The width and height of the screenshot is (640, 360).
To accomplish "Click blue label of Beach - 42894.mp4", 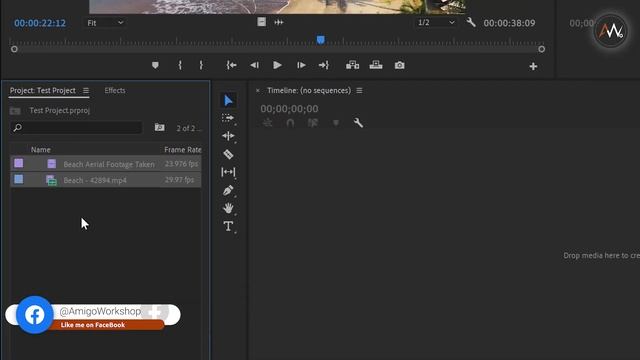I will point(19,179).
